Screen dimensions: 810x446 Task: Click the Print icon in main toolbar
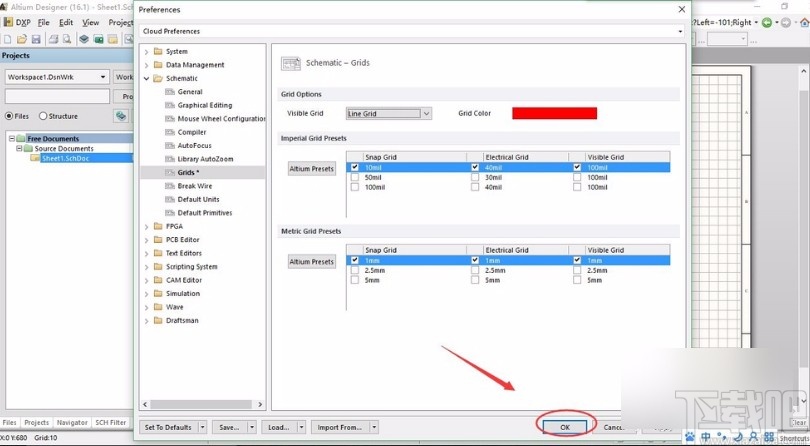tap(53, 39)
